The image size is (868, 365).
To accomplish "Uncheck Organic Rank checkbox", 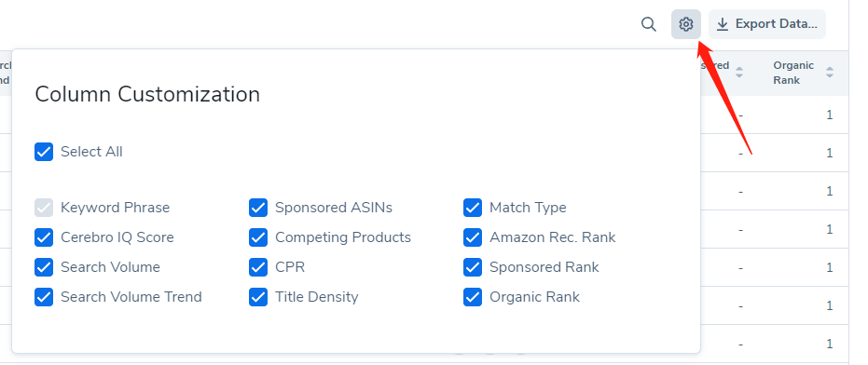I will (472, 297).
